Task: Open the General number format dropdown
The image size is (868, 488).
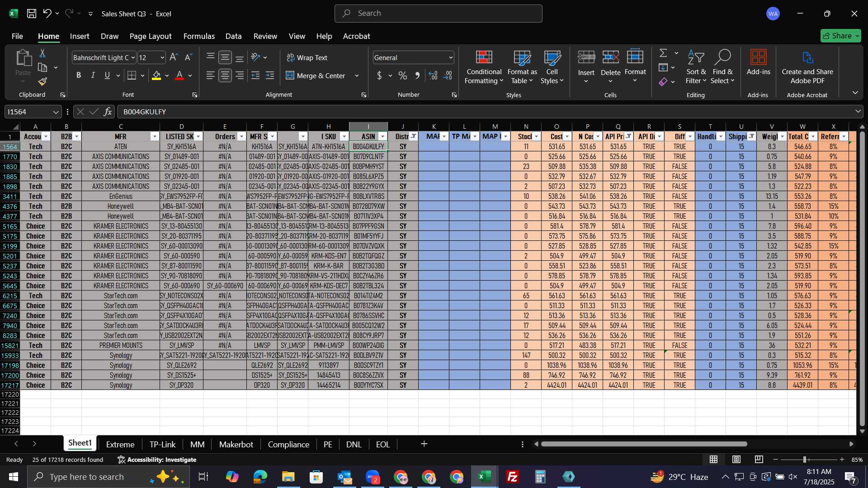Action: point(451,57)
